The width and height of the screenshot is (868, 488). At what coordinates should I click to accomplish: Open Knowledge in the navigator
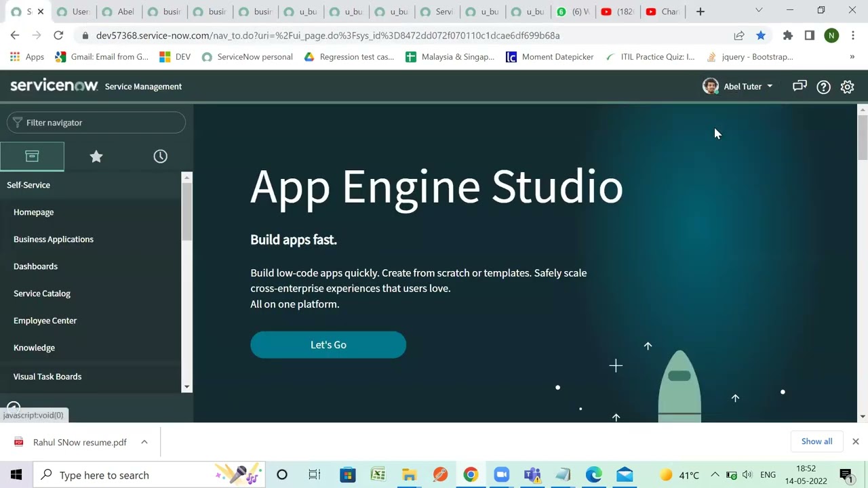34,348
